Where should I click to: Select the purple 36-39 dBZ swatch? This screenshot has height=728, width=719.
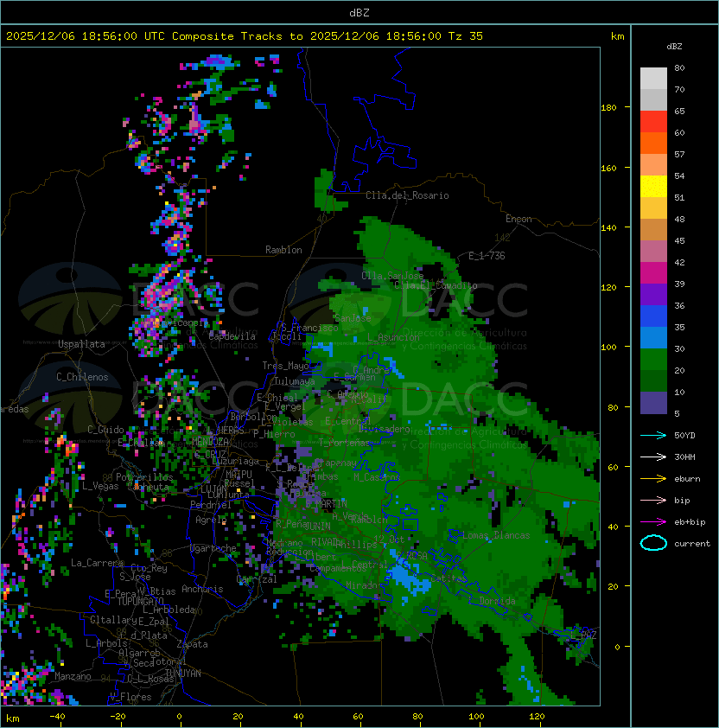click(x=653, y=294)
